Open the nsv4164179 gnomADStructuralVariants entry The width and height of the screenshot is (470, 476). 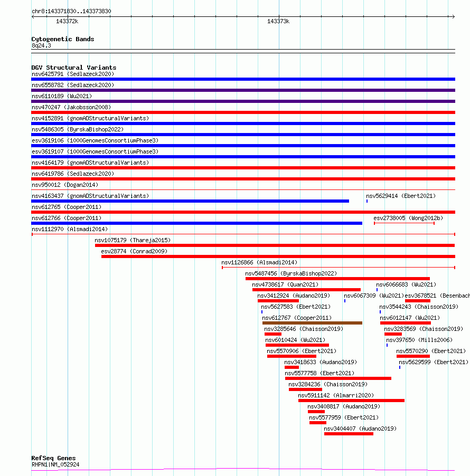coord(90,163)
